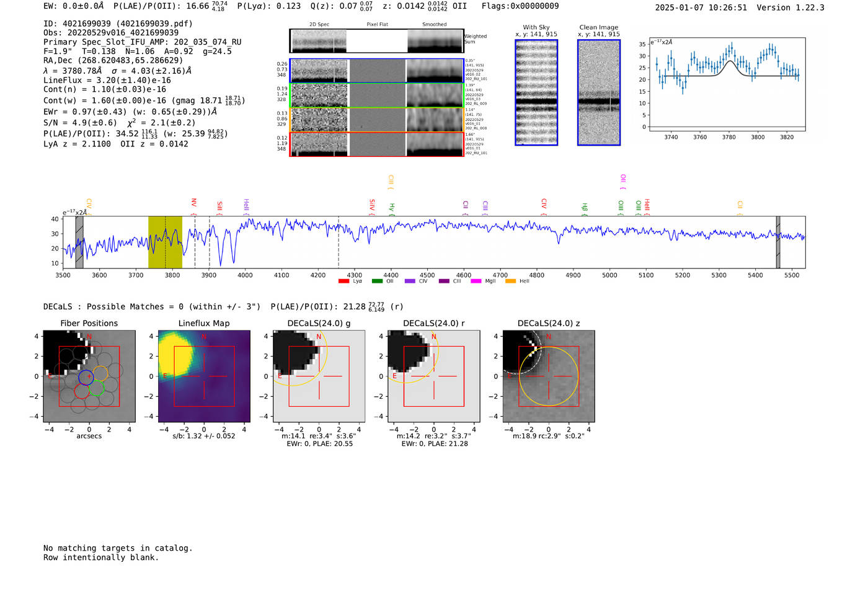The width and height of the screenshot is (868, 591).
Task: Click the Weighted Sum 2D spectrum strip
Action: point(376,41)
